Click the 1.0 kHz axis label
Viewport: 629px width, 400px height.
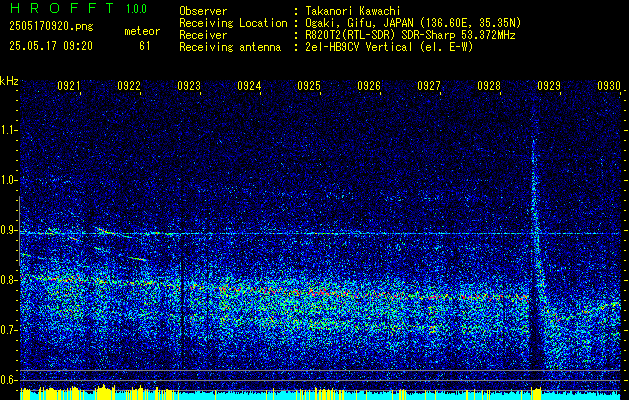click(x=9, y=181)
